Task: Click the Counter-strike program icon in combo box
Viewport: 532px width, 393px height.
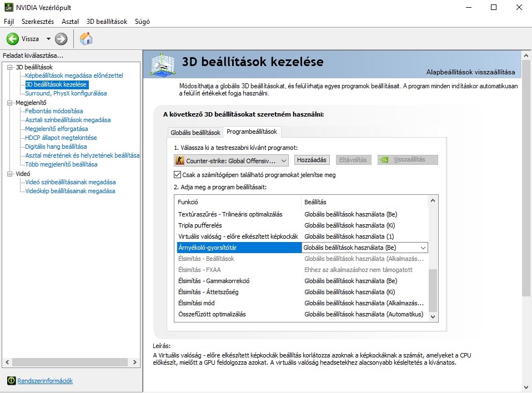Action: pyautogui.click(x=180, y=160)
